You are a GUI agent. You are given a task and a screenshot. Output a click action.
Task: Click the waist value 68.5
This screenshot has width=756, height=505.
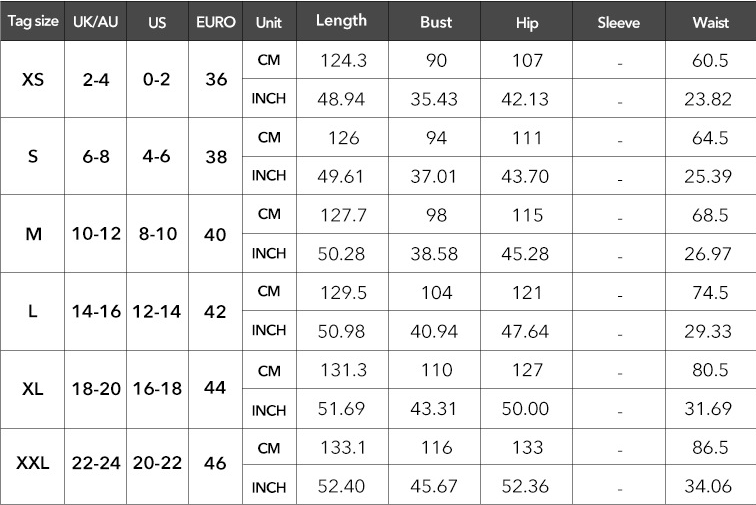[710, 215]
